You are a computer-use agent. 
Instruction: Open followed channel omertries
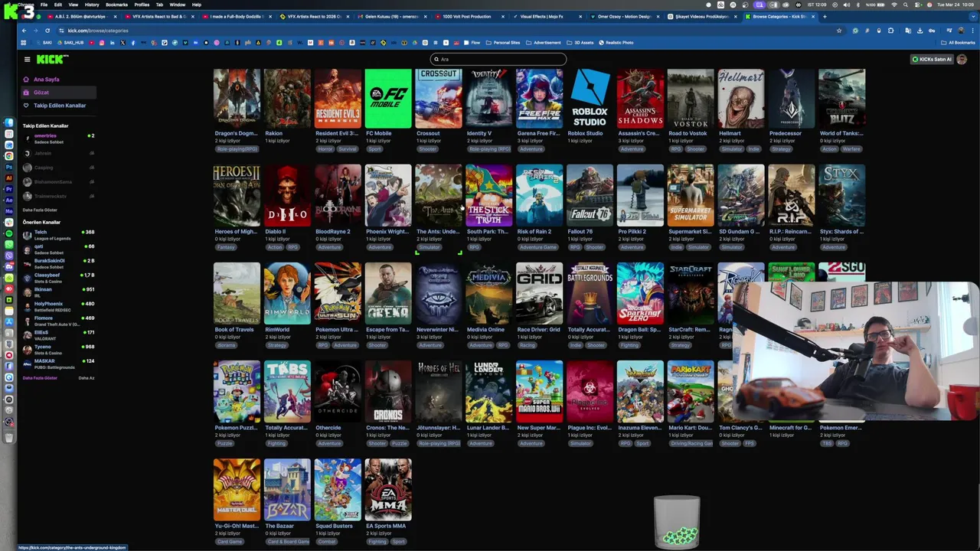[59, 139]
